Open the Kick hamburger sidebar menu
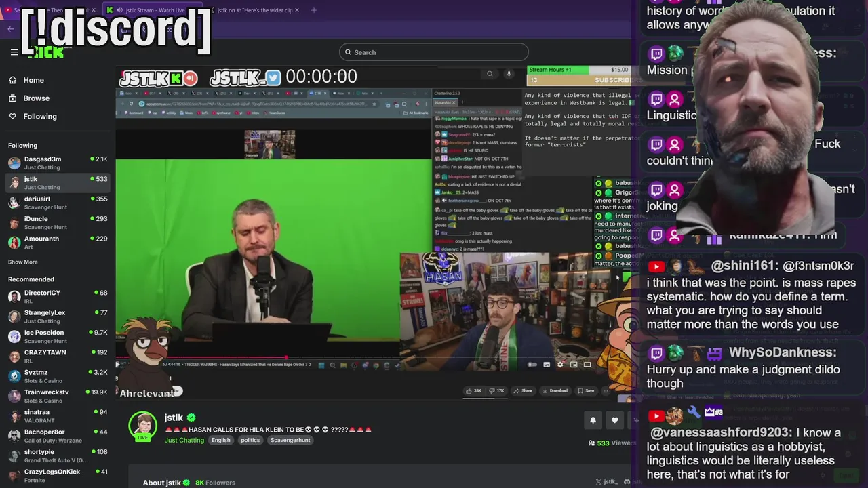 [14, 52]
